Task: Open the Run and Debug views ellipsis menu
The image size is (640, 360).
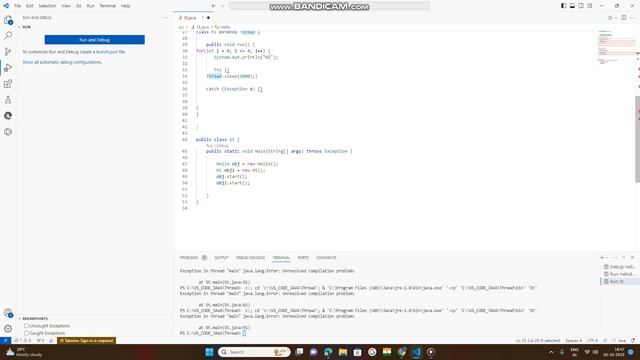Action: pos(165,18)
